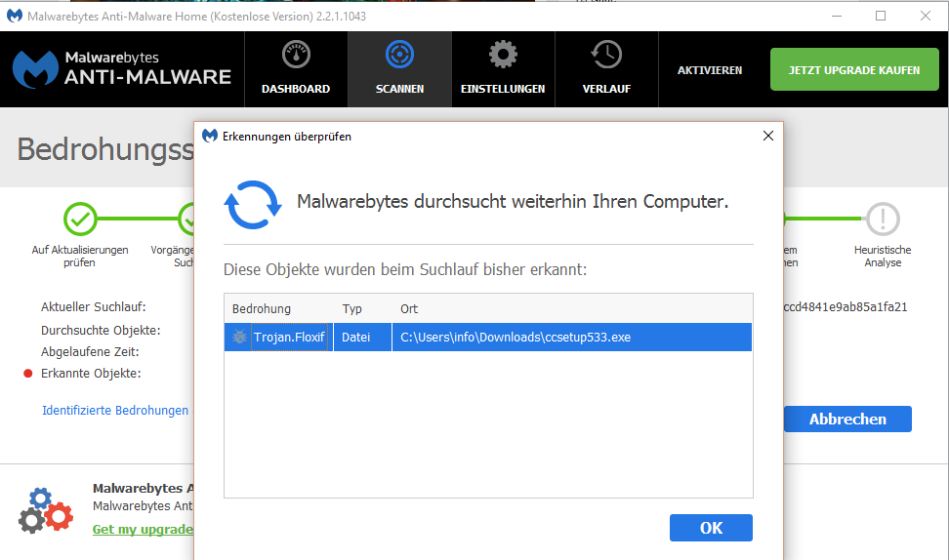This screenshot has height=560, width=949.
Task: Click the ccsetup533.exe file path
Action: coord(516,337)
